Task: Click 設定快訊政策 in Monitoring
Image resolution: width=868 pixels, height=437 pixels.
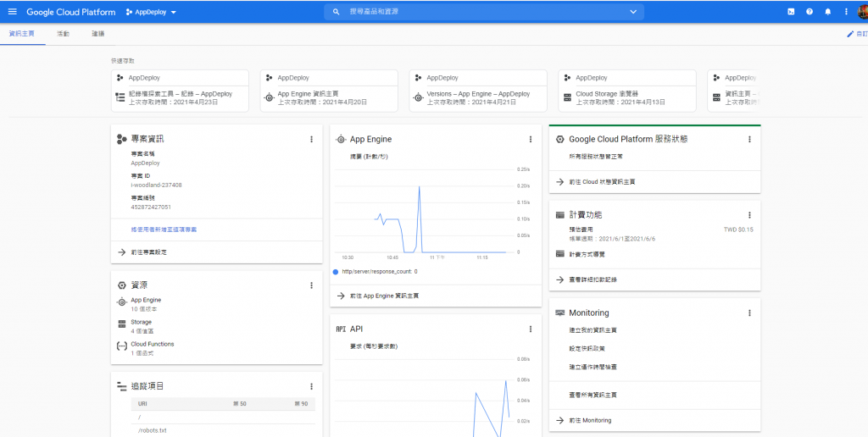Action: coord(587,349)
